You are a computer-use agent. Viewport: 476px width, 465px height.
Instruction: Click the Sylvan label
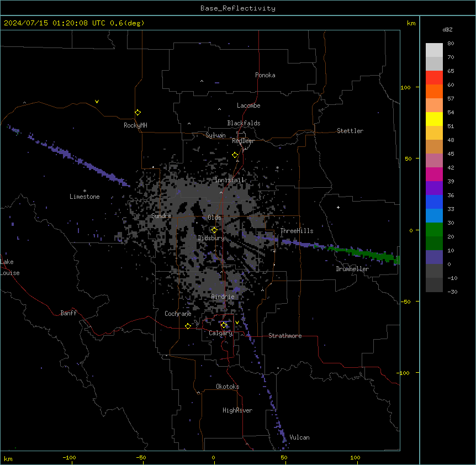(x=215, y=135)
